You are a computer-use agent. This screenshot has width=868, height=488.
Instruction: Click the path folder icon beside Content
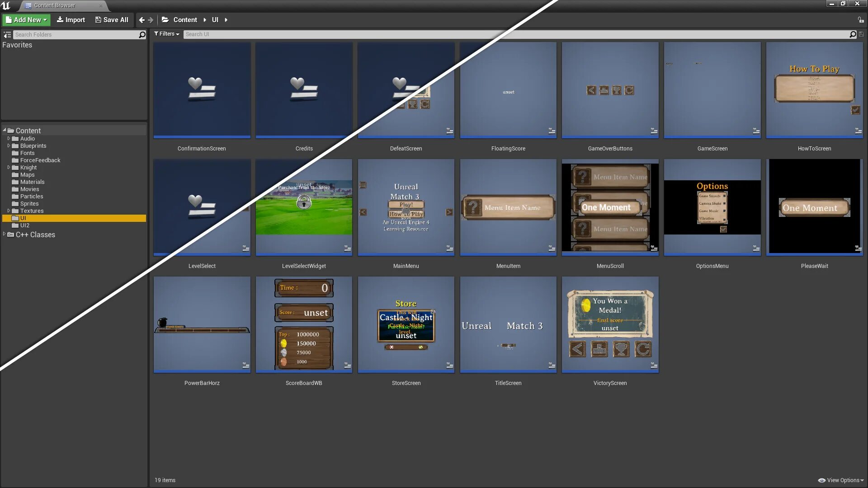165,20
